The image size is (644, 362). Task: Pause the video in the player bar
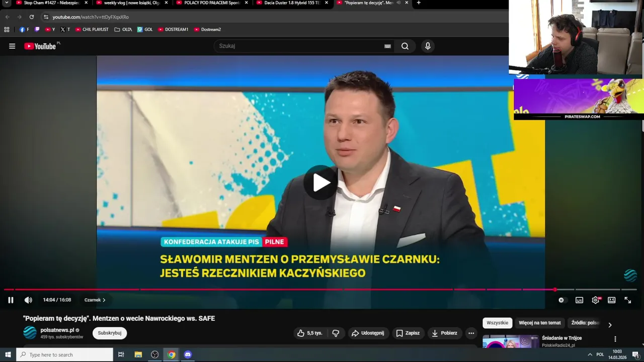pos(11,300)
